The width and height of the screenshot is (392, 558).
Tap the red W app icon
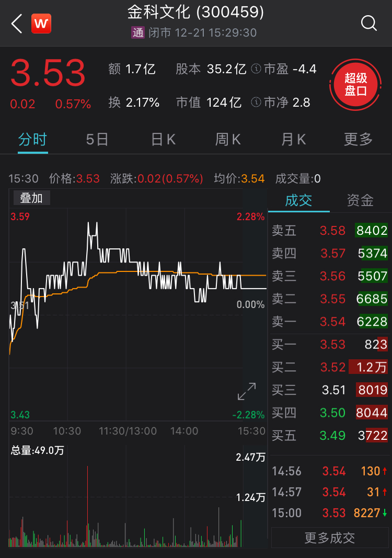point(41,24)
